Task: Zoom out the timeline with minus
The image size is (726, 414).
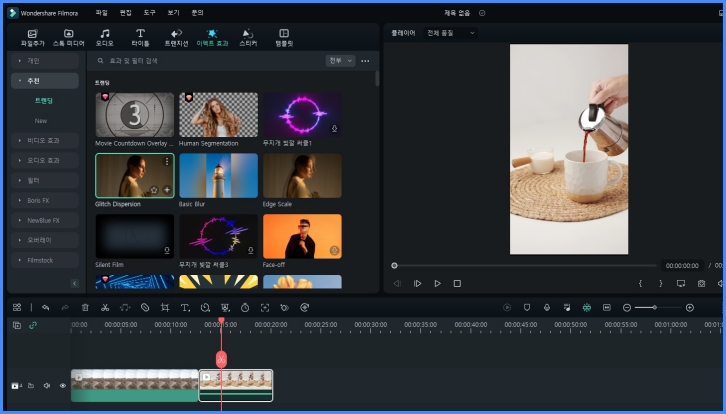Action: 627,307
